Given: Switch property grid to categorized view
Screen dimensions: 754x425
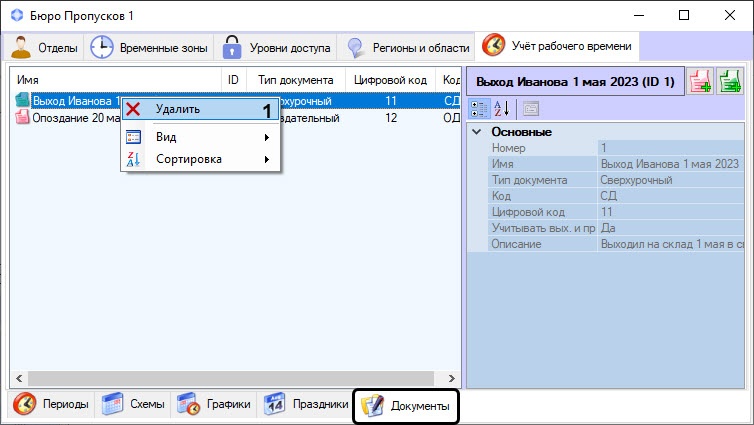Looking at the screenshot, I should point(479,108).
